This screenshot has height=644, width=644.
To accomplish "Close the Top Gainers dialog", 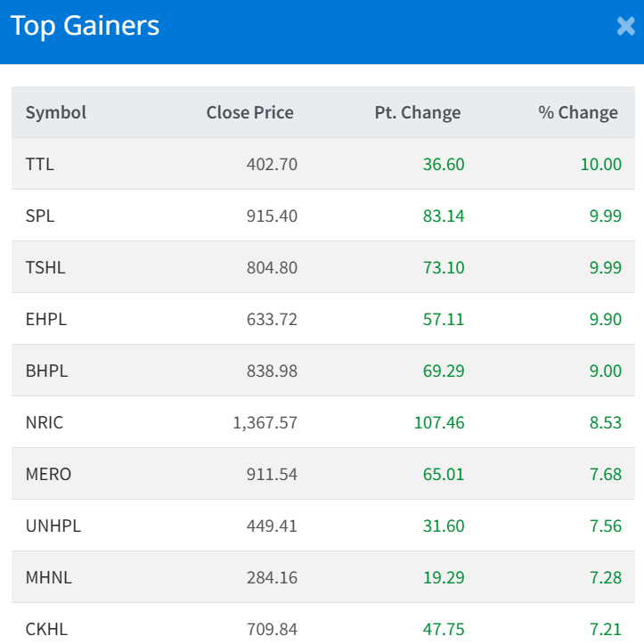I will (625, 27).
